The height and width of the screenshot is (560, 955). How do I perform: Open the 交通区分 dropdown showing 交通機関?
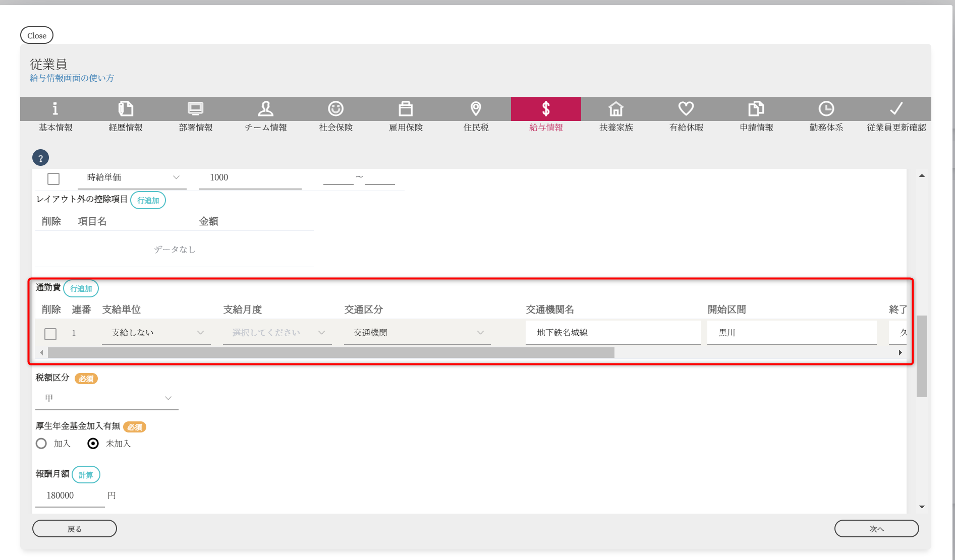click(x=417, y=333)
